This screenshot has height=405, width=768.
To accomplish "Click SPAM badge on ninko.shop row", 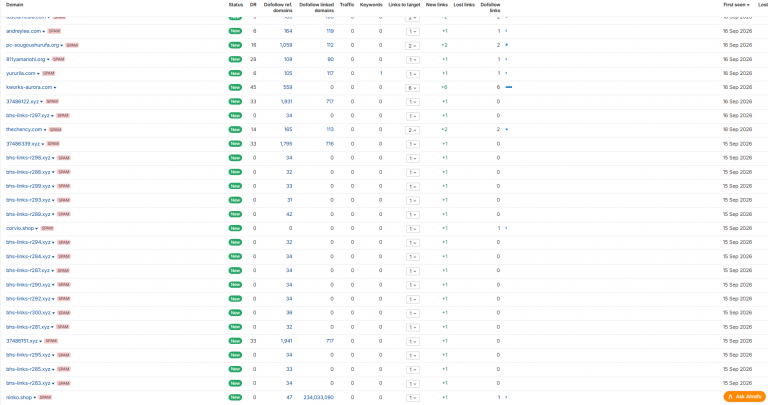I will 45,397.
